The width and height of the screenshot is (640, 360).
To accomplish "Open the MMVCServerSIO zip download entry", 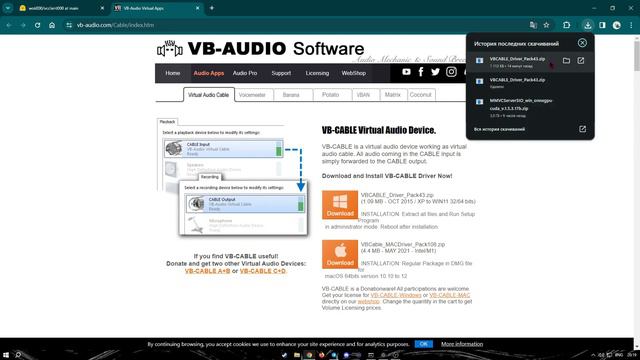I will tap(530, 108).
